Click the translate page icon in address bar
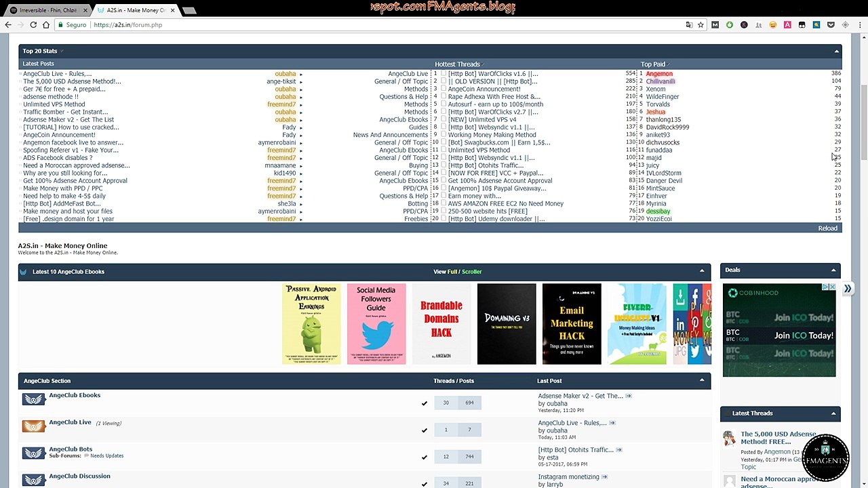The height and width of the screenshot is (488, 868). point(689,25)
